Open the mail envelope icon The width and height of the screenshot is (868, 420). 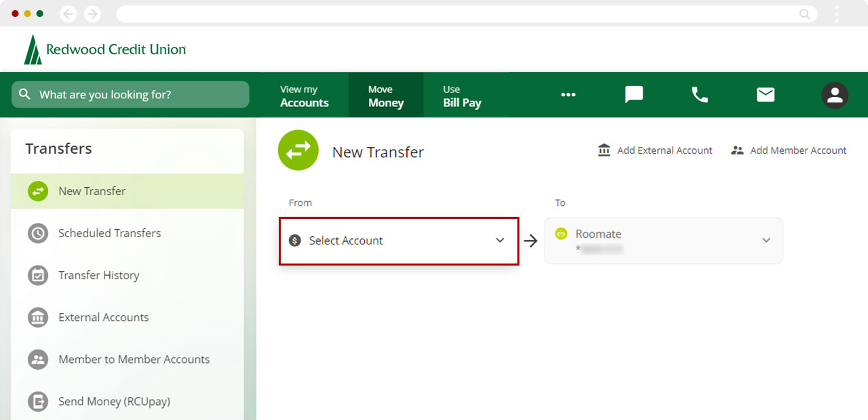[x=766, y=95]
